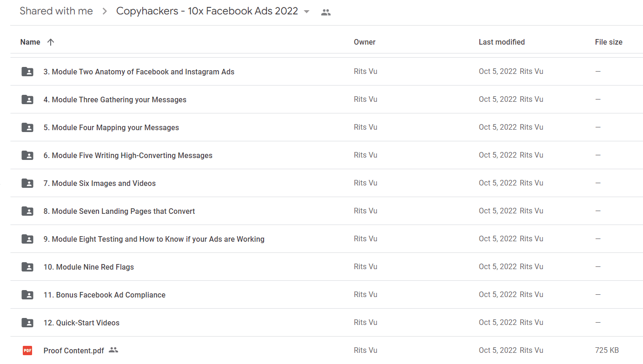Click owner Rits Vu in Quick-Start Videos row
643x364 pixels.
click(x=365, y=322)
